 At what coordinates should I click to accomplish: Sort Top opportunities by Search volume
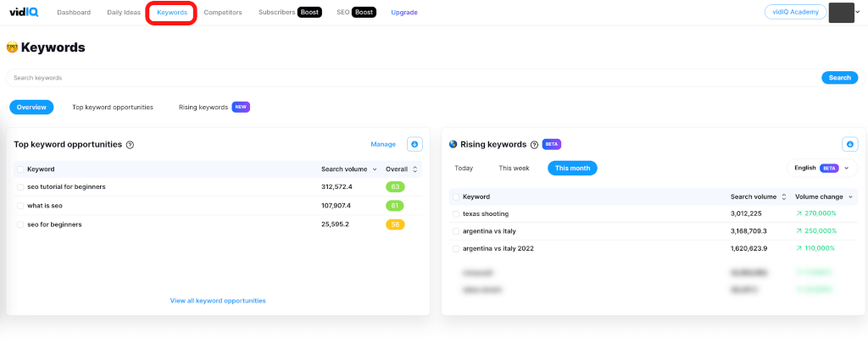348,169
